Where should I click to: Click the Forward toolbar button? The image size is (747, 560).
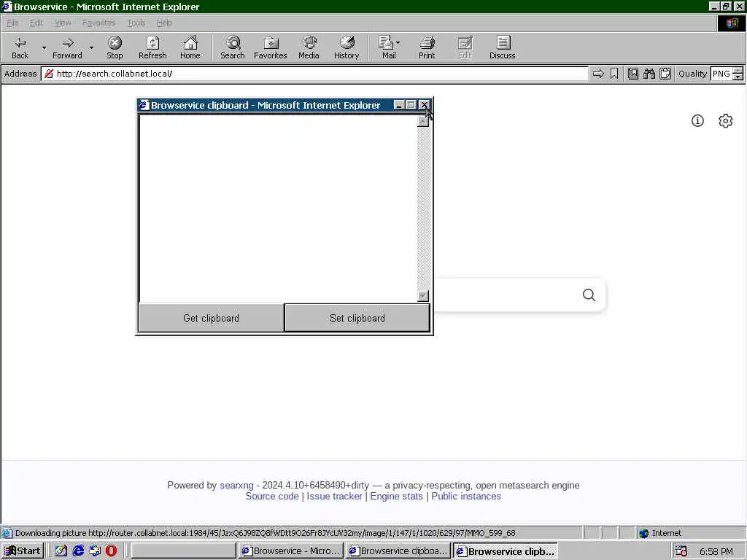point(67,47)
